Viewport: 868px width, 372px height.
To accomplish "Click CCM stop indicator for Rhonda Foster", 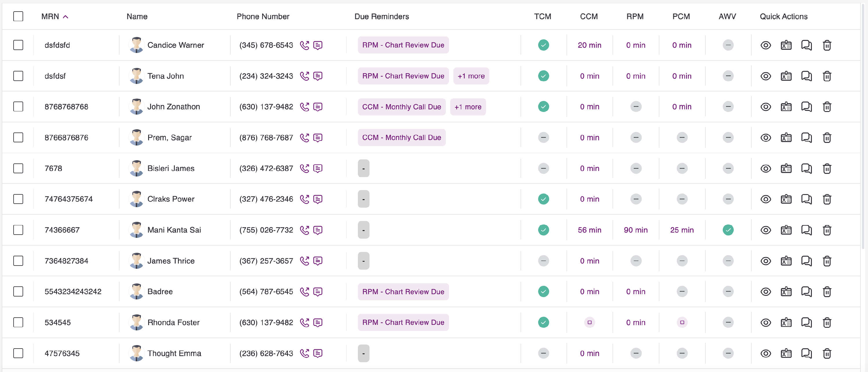I will (x=589, y=323).
